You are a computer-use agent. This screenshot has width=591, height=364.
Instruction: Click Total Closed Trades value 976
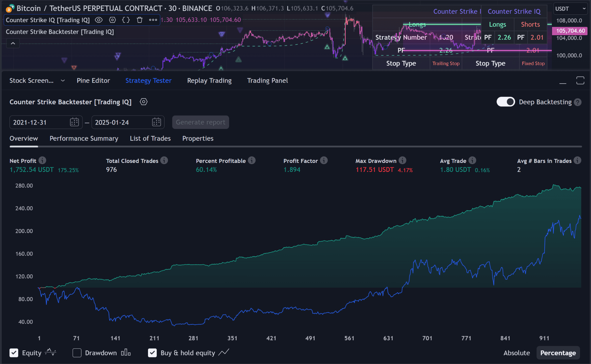pos(111,170)
